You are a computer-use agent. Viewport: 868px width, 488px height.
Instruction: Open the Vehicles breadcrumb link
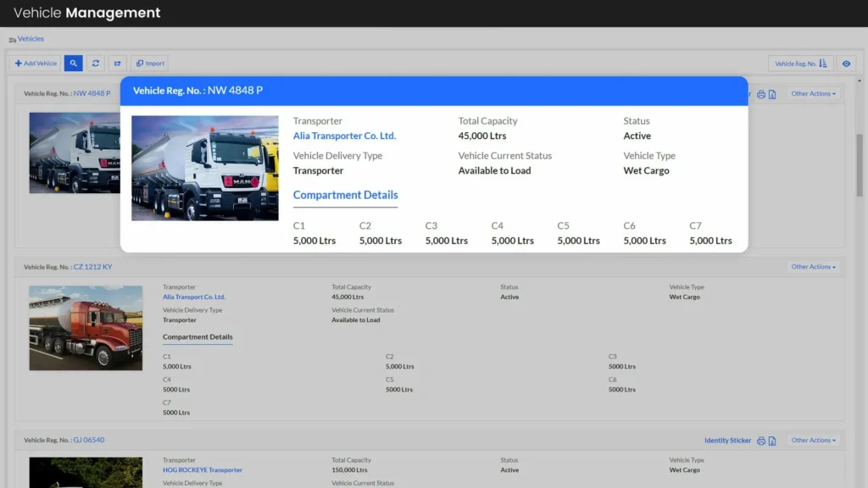[31, 39]
